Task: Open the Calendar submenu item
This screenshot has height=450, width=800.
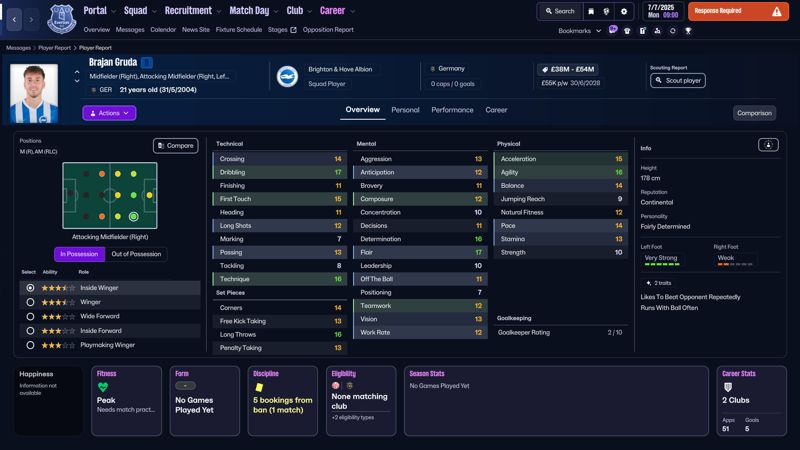Action: pos(163,30)
